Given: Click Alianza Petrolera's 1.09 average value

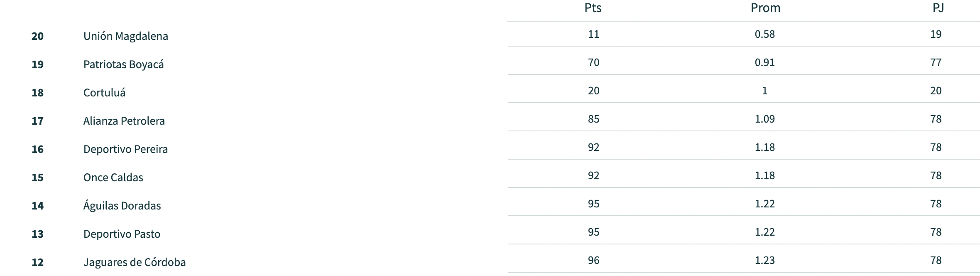Looking at the screenshot, I should 765,119.
